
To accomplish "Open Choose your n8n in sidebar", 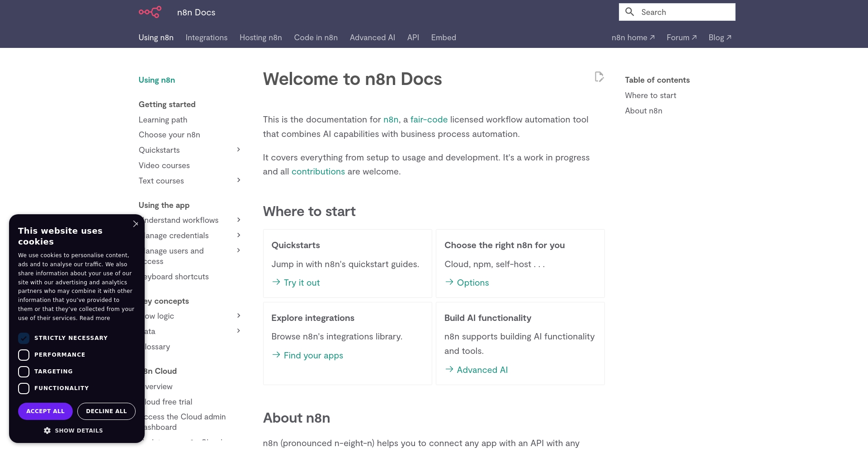I will point(170,135).
